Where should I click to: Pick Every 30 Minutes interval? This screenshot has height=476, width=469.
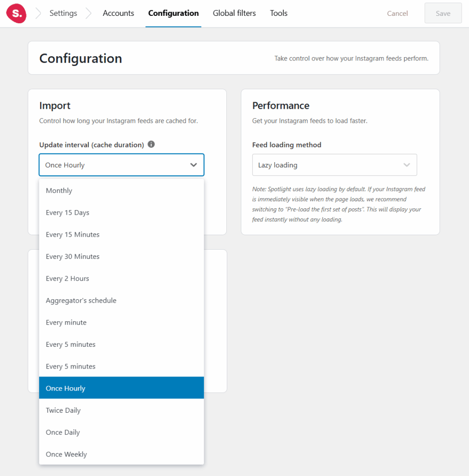coord(73,257)
